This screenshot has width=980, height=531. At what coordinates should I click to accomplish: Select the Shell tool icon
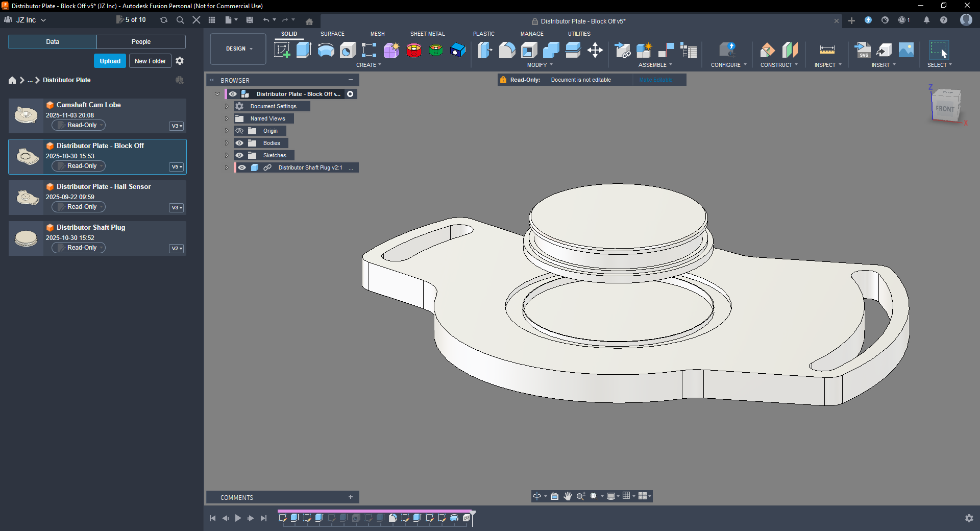coord(529,50)
